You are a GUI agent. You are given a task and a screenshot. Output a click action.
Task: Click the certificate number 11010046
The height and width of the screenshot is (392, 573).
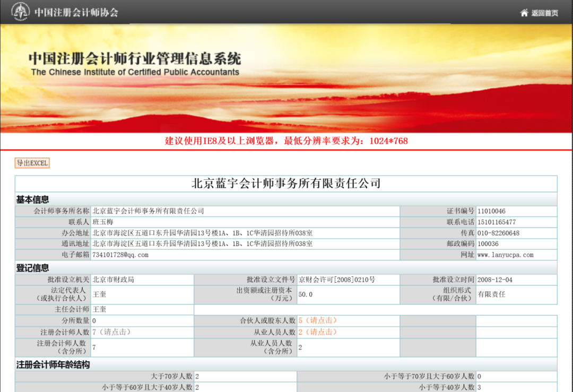pyautogui.click(x=491, y=211)
